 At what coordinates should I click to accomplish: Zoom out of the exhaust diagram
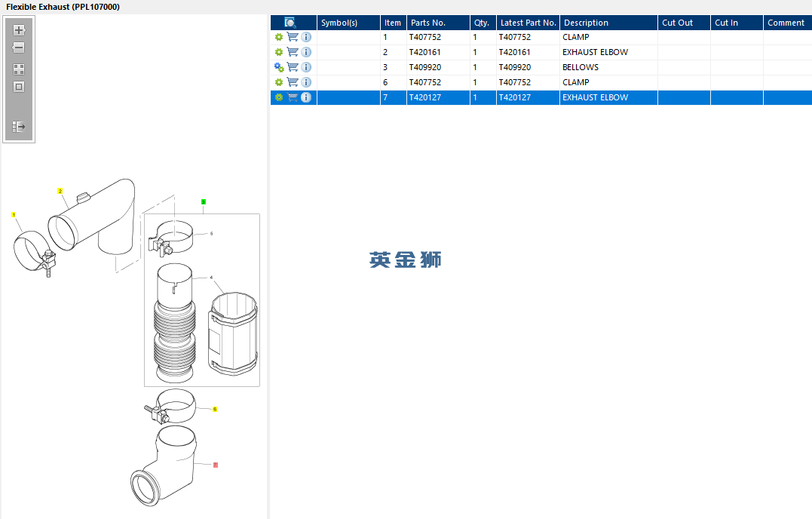pos(19,48)
